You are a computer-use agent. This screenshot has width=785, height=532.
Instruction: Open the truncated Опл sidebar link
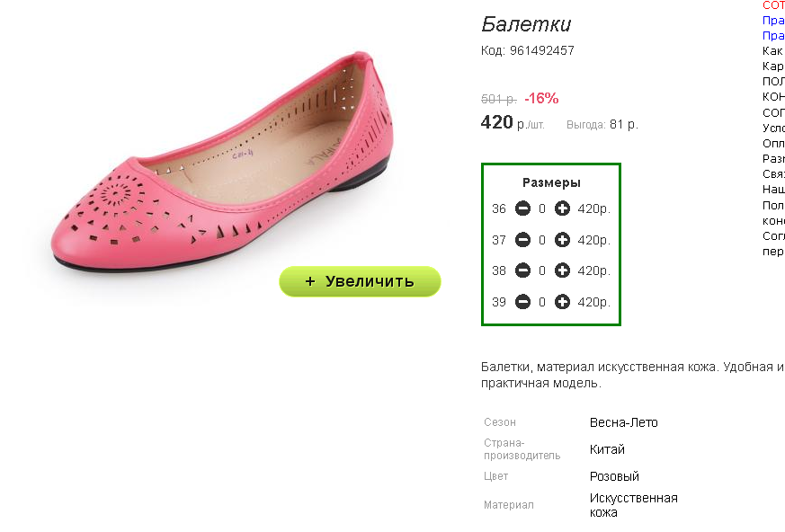tap(772, 143)
